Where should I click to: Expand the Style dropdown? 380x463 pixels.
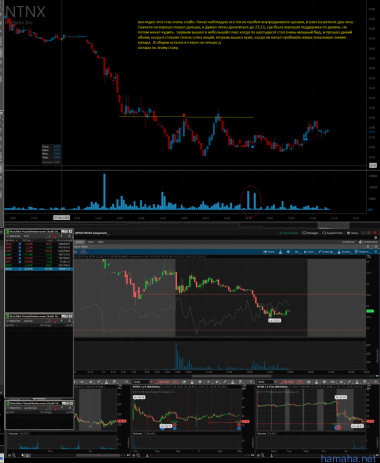(310, 252)
